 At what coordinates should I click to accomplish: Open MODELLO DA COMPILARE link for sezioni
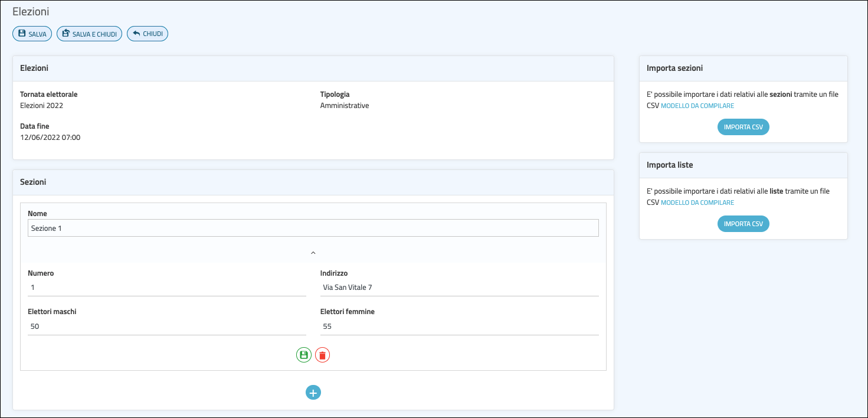coord(697,106)
